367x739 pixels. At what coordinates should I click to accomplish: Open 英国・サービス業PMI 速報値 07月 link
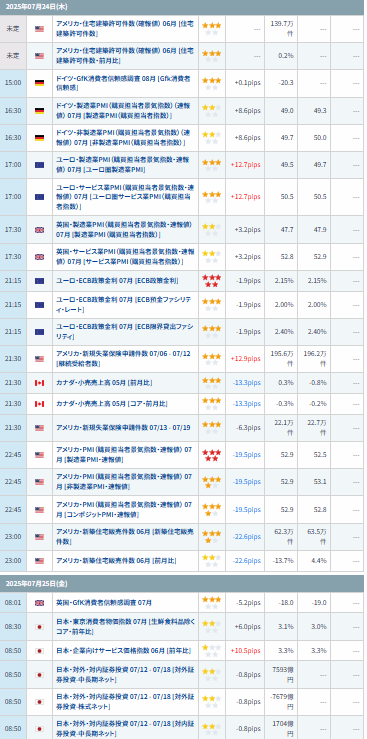pyautogui.click(x=123, y=256)
